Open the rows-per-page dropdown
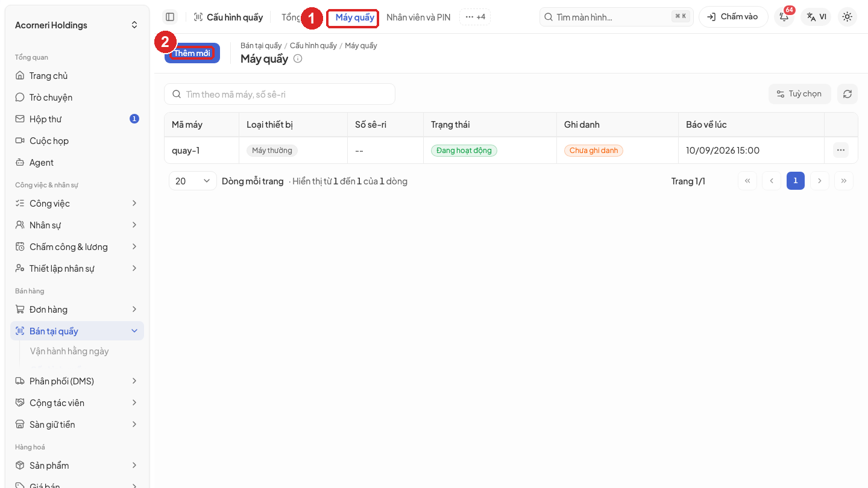 coord(193,181)
